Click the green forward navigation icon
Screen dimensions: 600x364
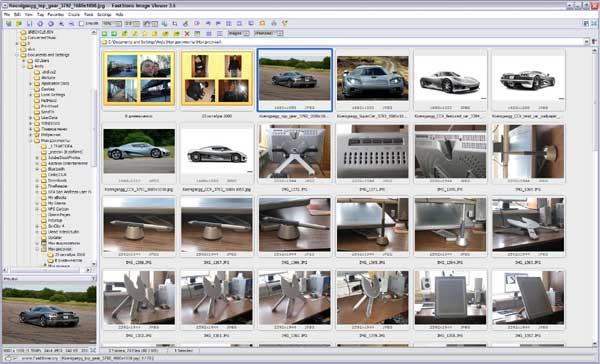coord(114,34)
